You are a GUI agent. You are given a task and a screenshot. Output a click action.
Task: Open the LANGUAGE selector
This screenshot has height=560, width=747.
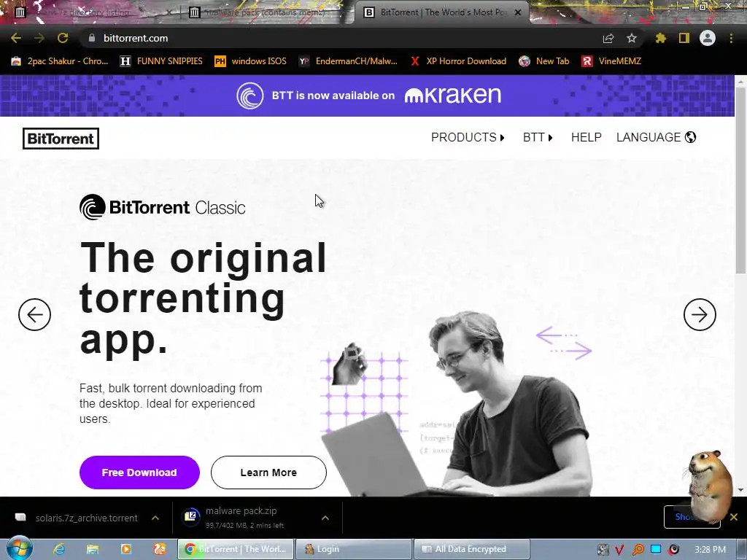click(656, 137)
